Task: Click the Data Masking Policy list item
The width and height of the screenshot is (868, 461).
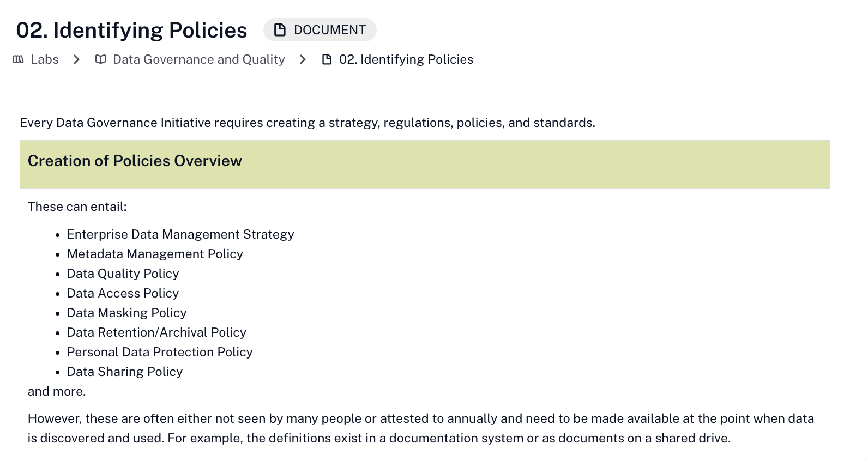Action: tap(126, 313)
